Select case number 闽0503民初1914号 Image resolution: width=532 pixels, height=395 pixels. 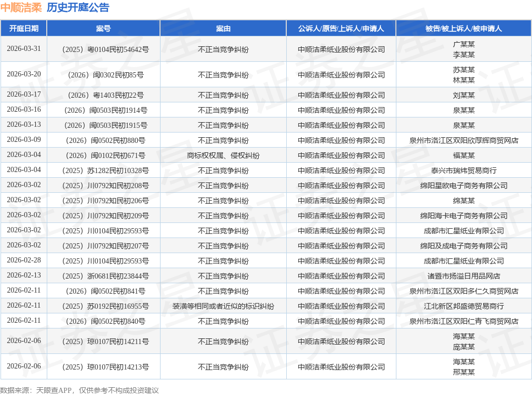tap(105, 110)
